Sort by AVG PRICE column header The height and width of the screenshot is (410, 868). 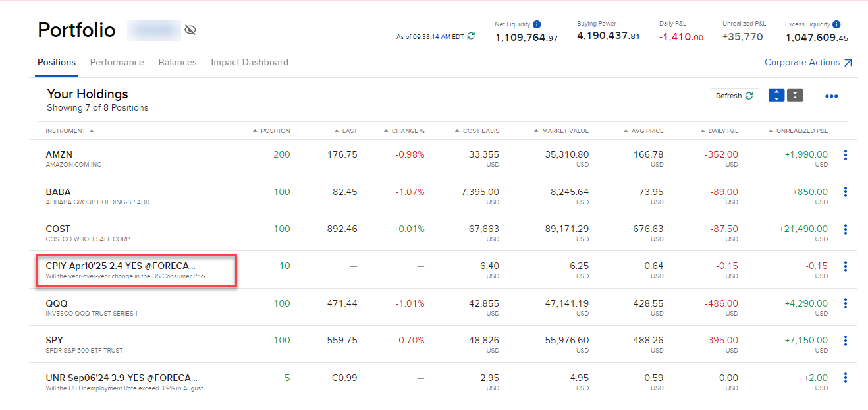pyautogui.click(x=643, y=131)
